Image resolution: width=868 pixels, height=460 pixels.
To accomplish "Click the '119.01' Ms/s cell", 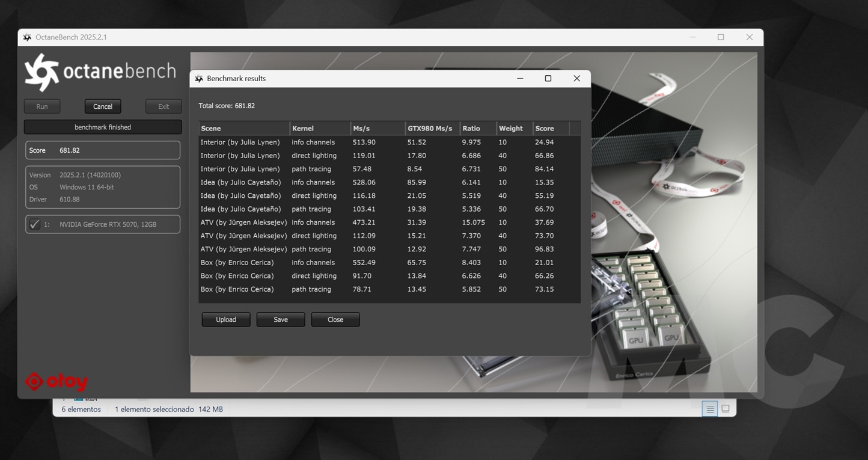I will [364, 156].
